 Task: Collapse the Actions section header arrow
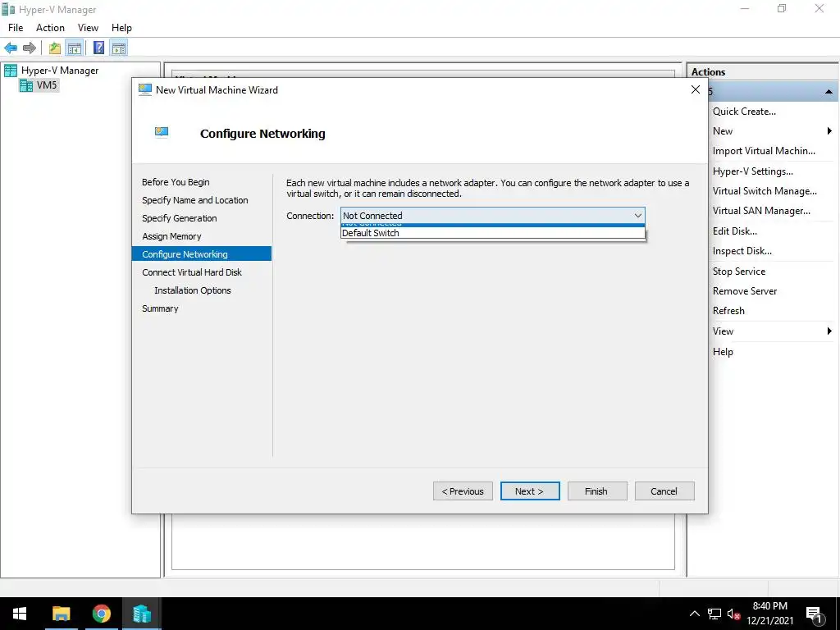coord(829,92)
